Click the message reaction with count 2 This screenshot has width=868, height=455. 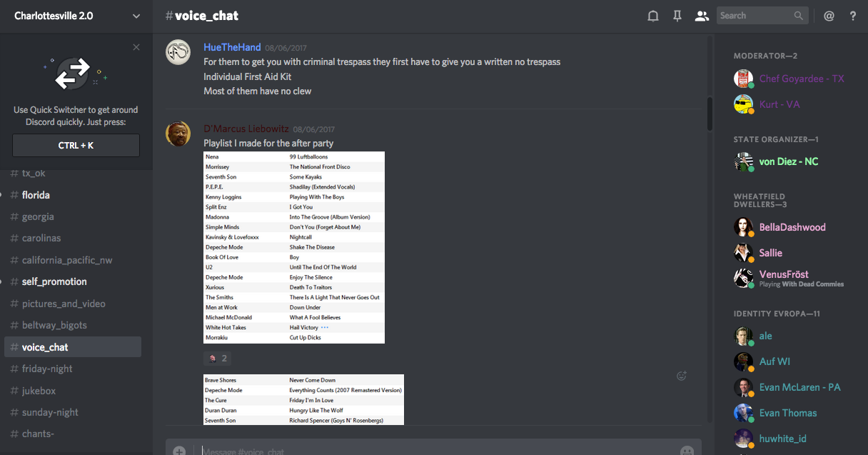coord(217,359)
